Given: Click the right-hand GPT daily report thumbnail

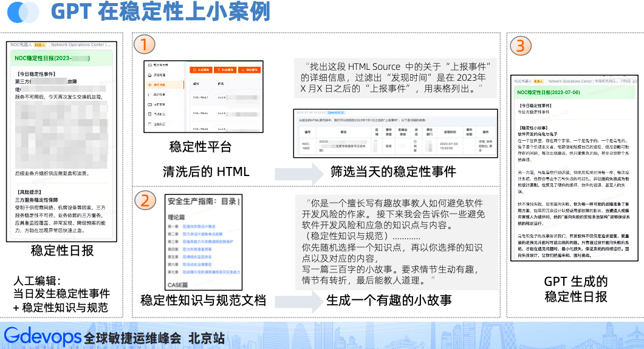Looking at the screenshot, I should tap(574, 168).
